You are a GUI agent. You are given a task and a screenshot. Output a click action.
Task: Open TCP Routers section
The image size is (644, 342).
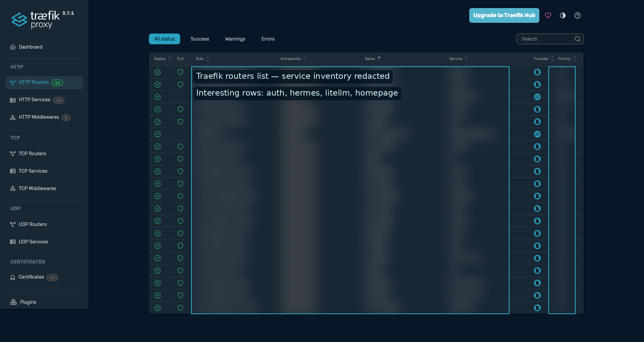click(x=44, y=154)
